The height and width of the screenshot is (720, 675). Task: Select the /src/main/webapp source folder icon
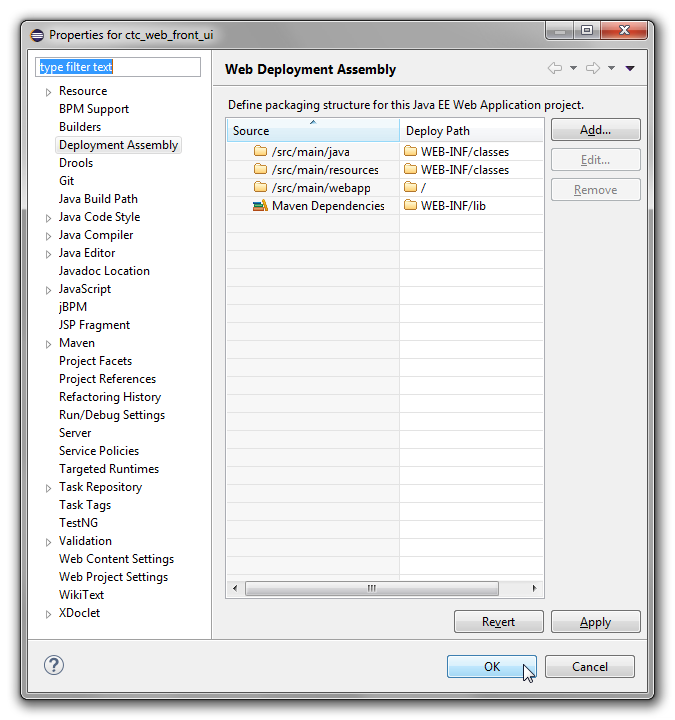pos(260,187)
